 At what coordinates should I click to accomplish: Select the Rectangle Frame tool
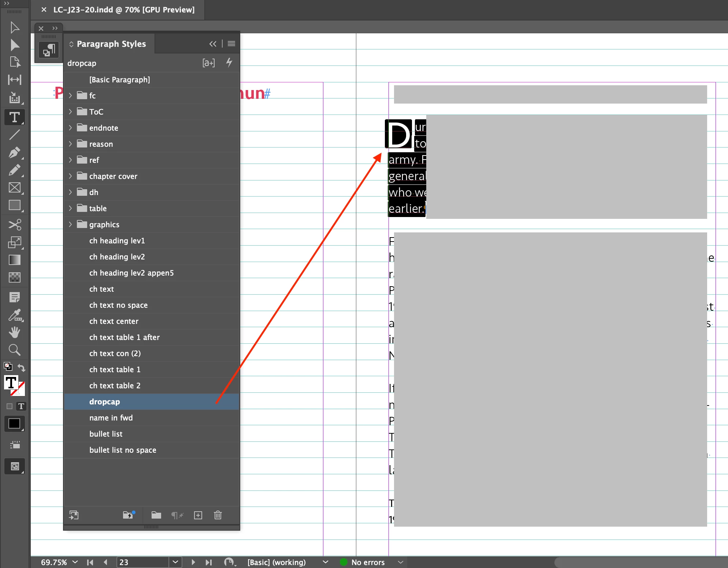[x=14, y=188]
